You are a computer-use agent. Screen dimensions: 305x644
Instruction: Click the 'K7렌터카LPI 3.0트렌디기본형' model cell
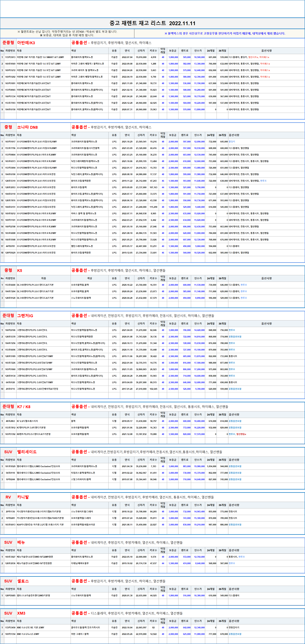point(43,428)
